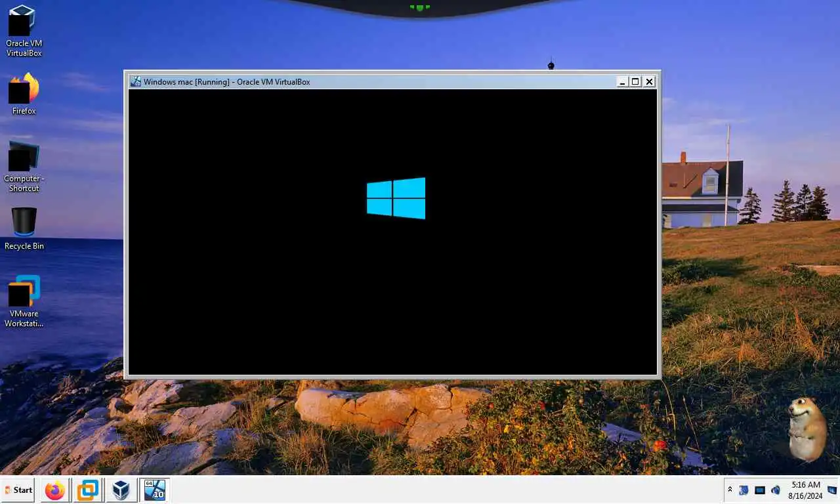Screen dimensions: 840x504
Task: Open VMware Workstation from the taskbar
Action: point(88,490)
